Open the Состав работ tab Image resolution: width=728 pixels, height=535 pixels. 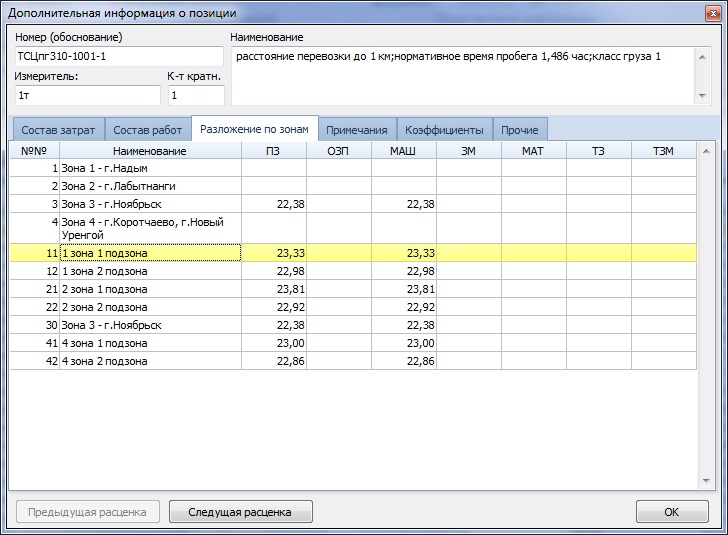147,130
